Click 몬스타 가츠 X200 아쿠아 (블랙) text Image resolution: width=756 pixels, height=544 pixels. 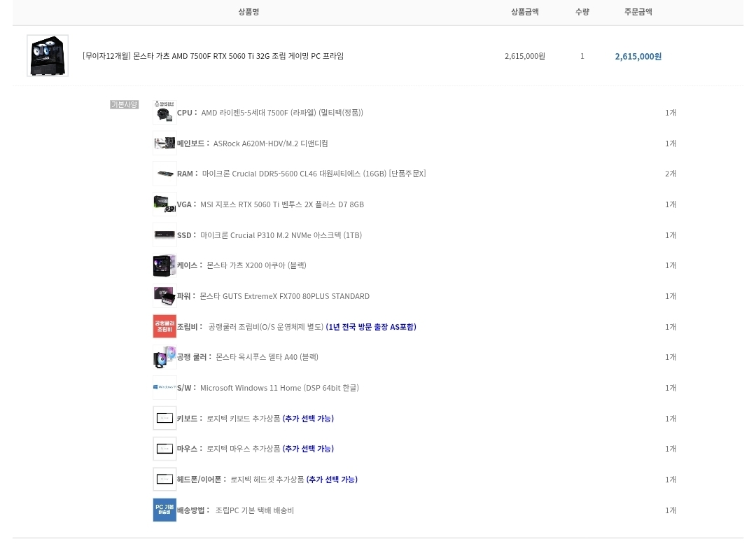256,265
